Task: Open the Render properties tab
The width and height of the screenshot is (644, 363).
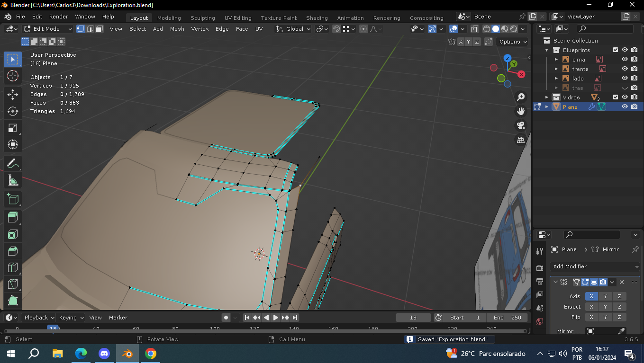Action: coord(540,268)
